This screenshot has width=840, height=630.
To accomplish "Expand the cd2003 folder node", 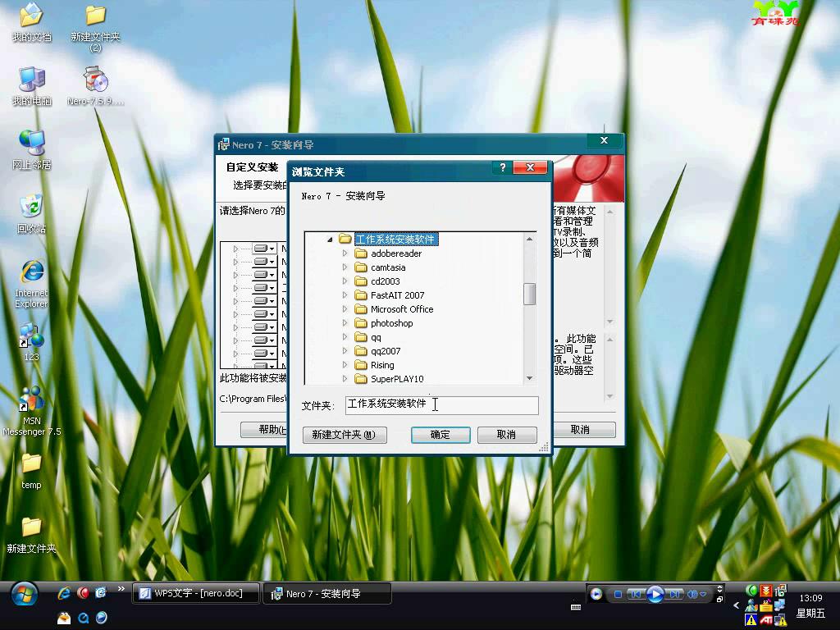I will coord(345,281).
